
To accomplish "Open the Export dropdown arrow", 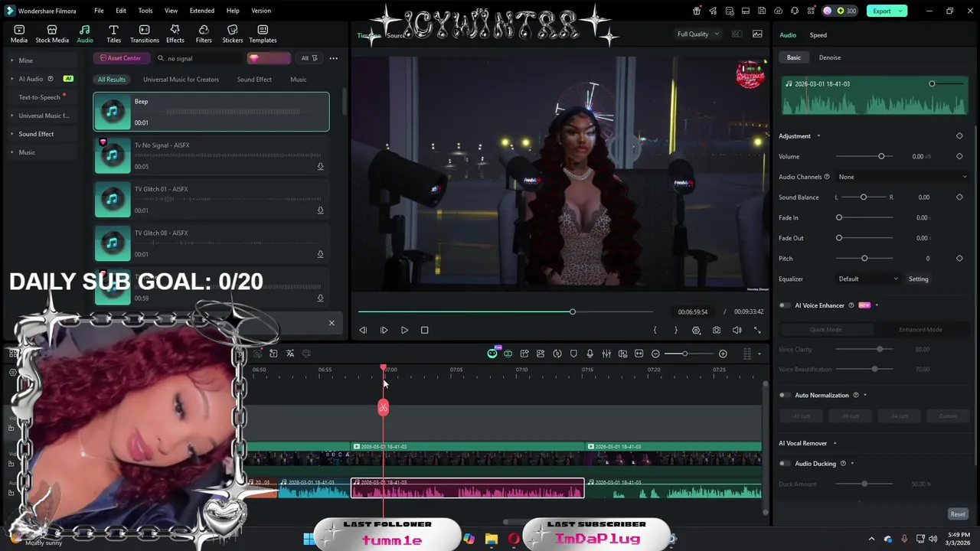I will (902, 11).
